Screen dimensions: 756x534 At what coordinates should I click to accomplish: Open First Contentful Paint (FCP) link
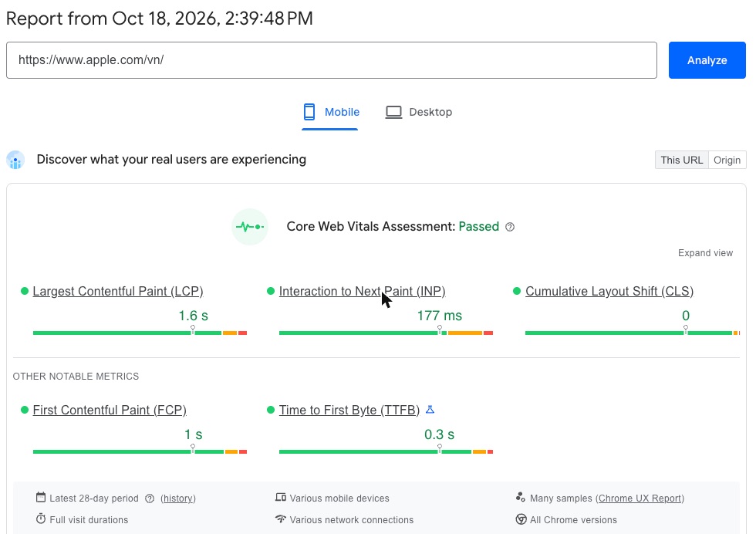point(110,410)
